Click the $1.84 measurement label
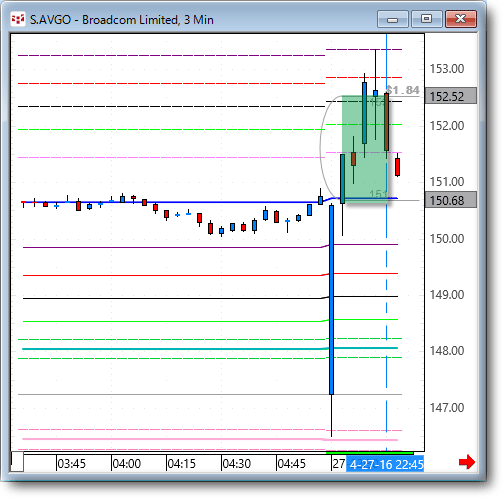Screen dimensions: 504x499 point(403,90)
